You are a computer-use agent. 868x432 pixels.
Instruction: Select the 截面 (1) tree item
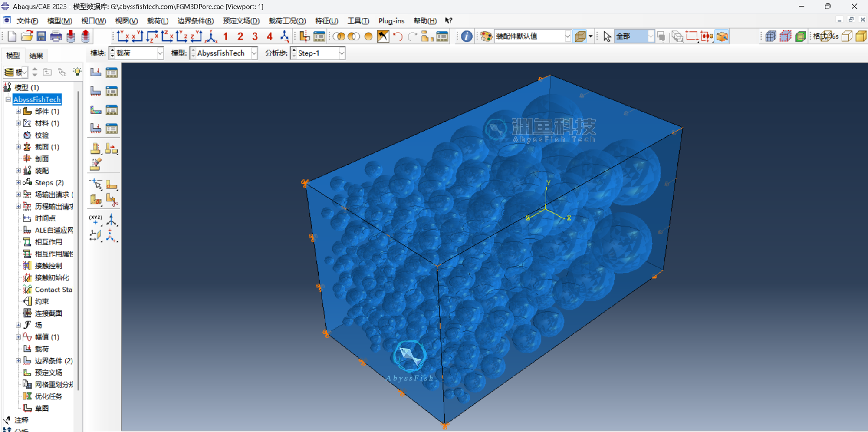point(47,147)
